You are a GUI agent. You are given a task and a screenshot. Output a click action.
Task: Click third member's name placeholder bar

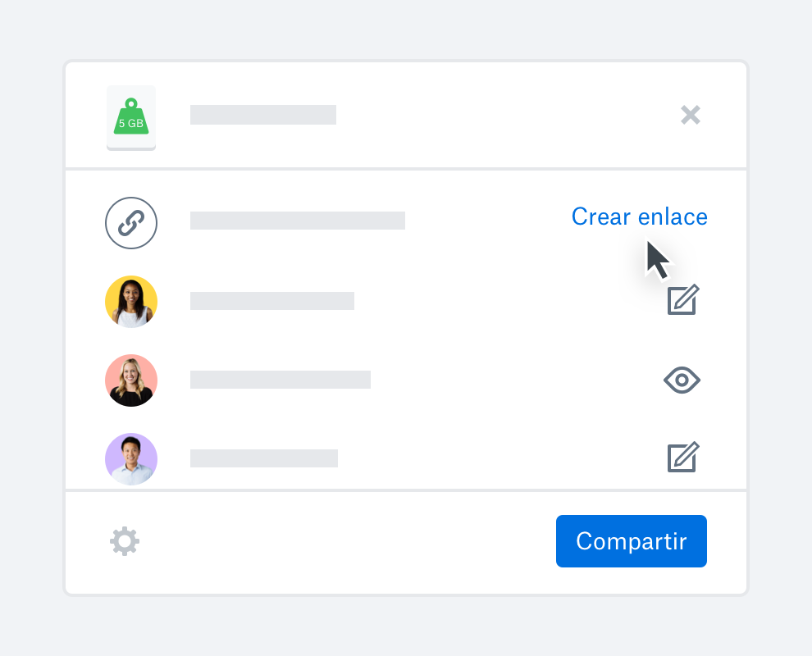pos(263,458)
